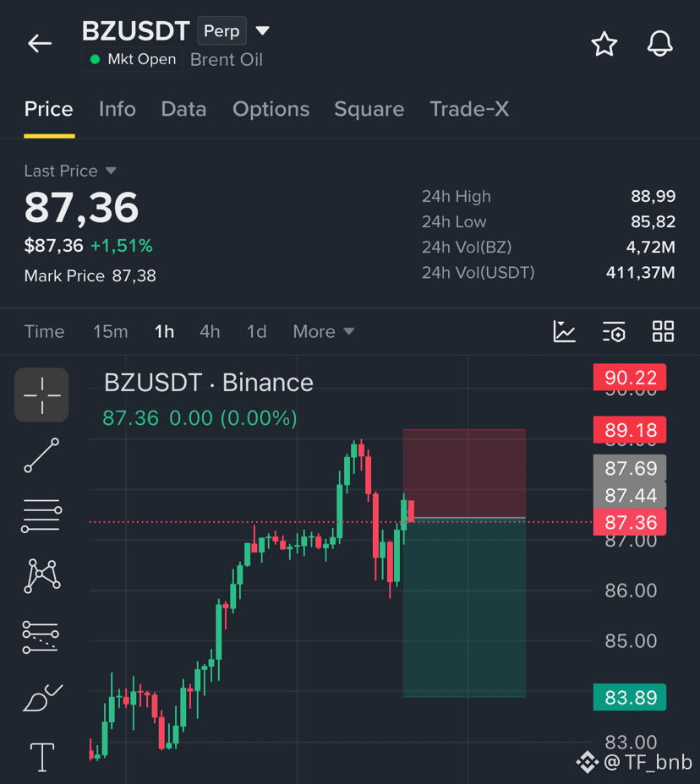Select the brush drawing tool
The height and width of the screenshot is (784, 700).
pyautogui.click(x=42, y=698)
